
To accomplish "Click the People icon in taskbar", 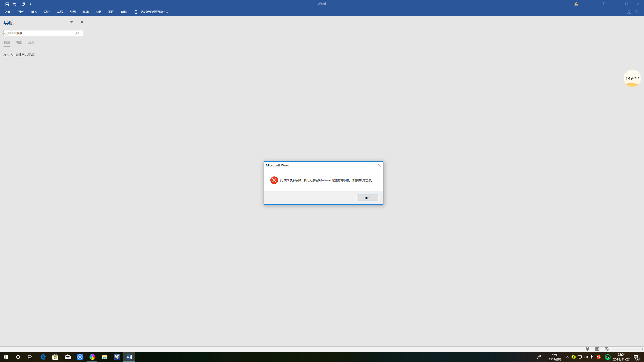I will [x=539, y=357].
